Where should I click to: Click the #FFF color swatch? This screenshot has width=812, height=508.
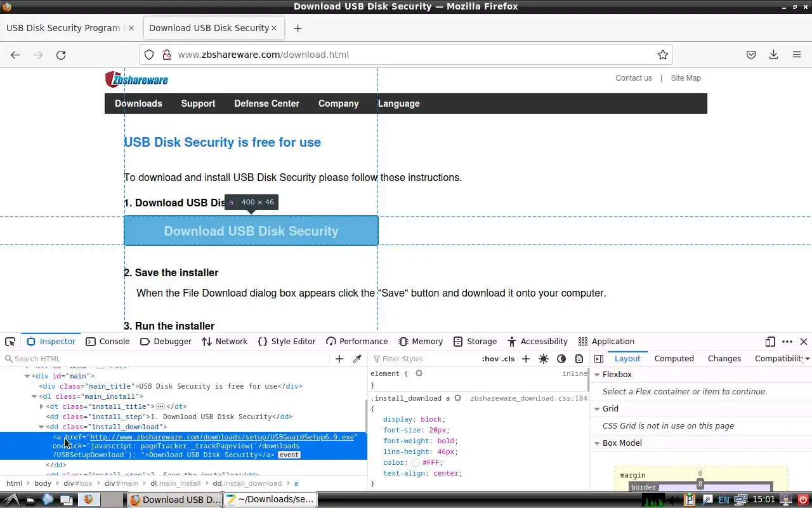coord(416,463)
